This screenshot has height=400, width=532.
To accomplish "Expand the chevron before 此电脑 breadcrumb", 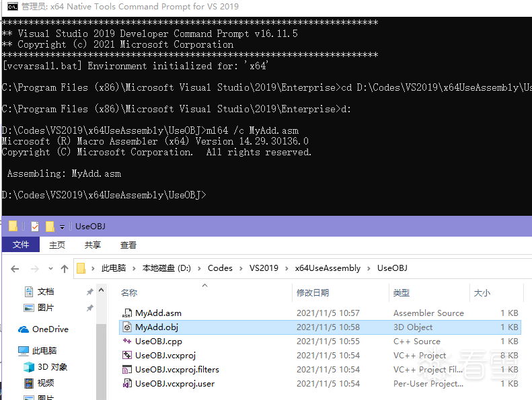I will [93, 268].
